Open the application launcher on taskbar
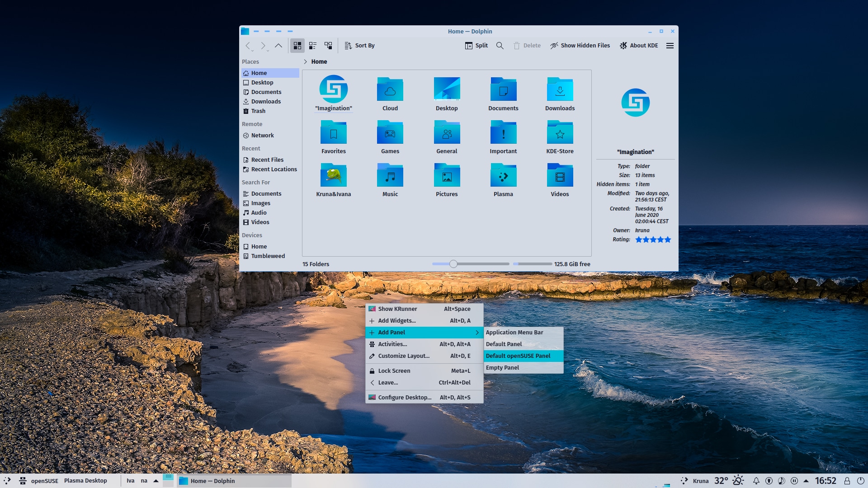Screen dimensions: 868x488 [x=7, y=481]
